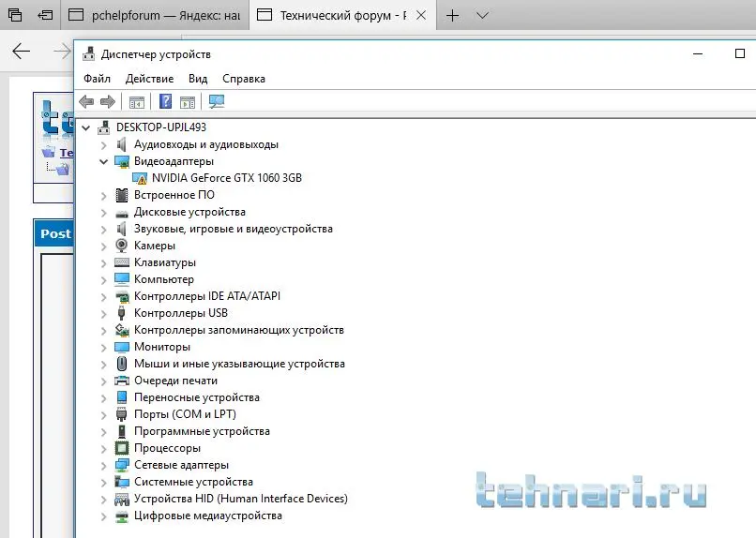756x538 pixels.
Task: Expand Контроллеры IDE ATA/ATAPI chevron
Action: pyautogui.click(x=104, y=297)
